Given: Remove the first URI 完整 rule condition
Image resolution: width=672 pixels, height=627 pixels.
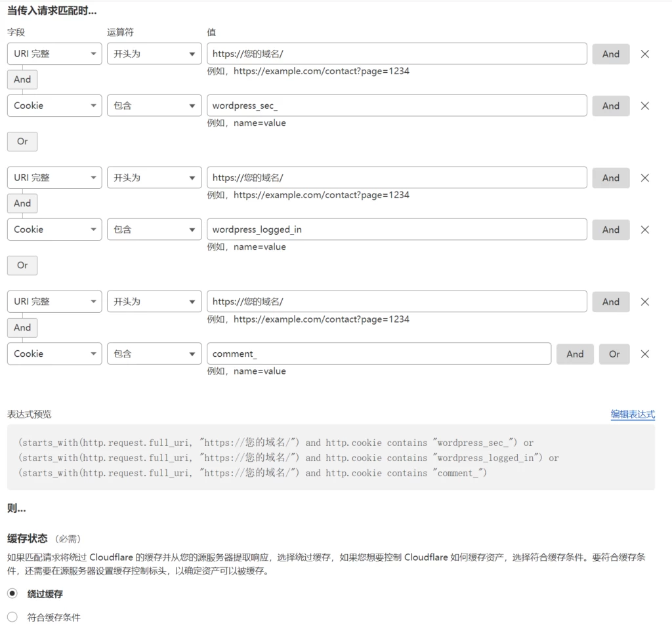Looking at the screenshot, I should click(644, 53).
